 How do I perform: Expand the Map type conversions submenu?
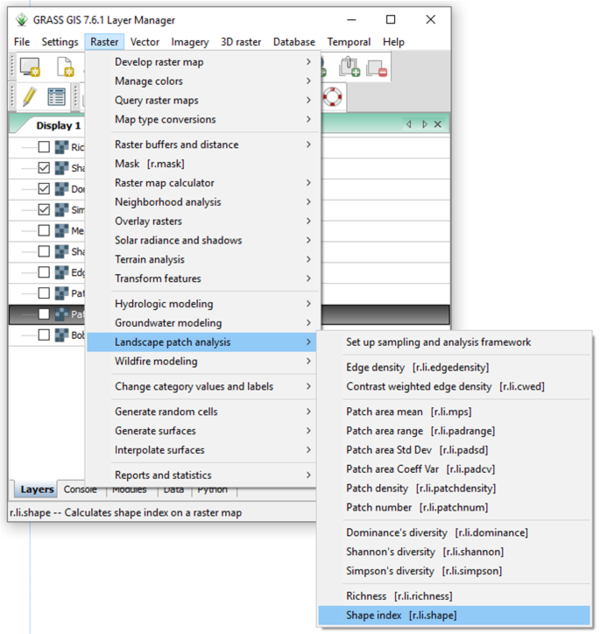point(203,119)
